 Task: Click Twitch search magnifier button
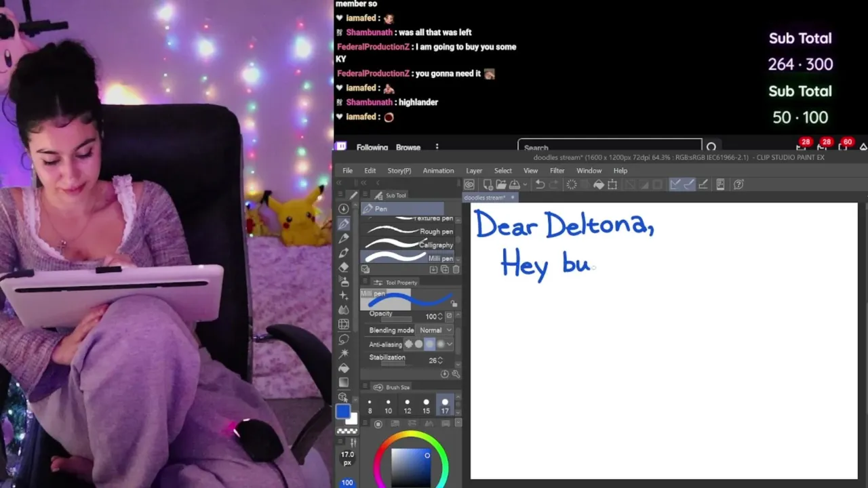(711, 147)
